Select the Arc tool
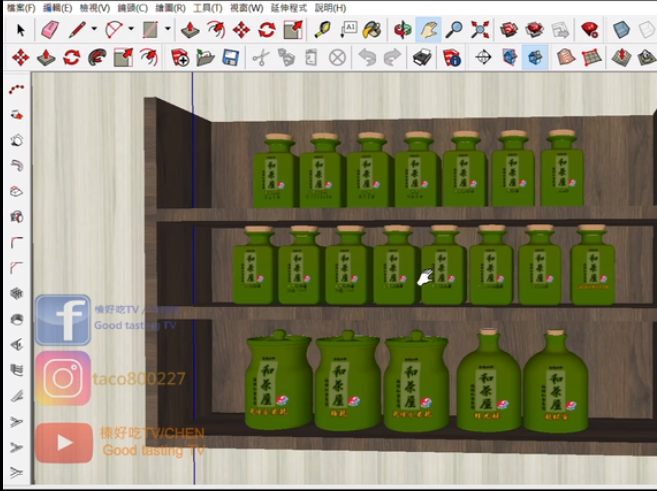The image size is (657, 491). 114,30
